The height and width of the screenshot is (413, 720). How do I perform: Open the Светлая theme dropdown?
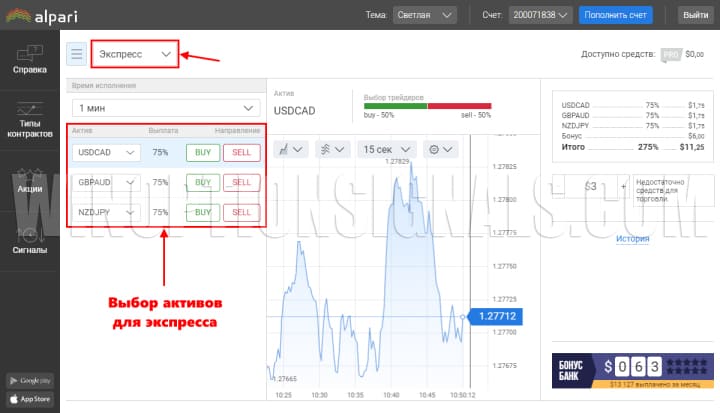421,15
